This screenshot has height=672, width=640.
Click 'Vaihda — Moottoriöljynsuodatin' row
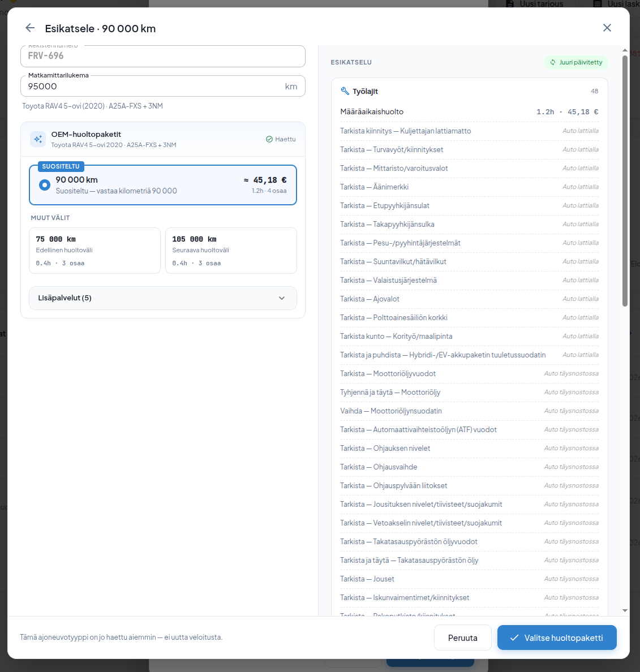click(470, 411)
